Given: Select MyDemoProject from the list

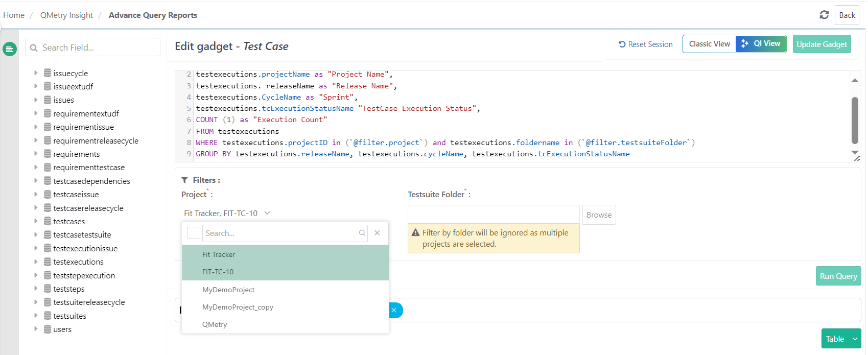Looking at the screenshot, I should pos(228,290).
